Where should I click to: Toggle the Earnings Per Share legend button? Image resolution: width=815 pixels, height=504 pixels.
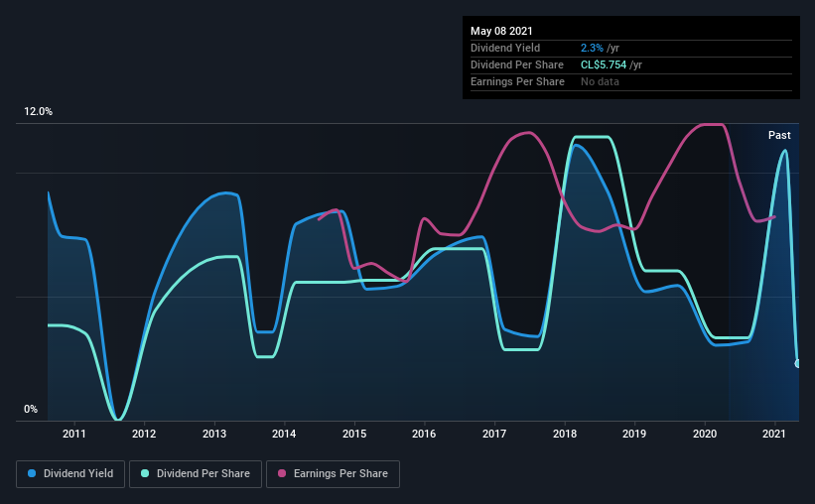pyautogui.click(x=333, y=474)
